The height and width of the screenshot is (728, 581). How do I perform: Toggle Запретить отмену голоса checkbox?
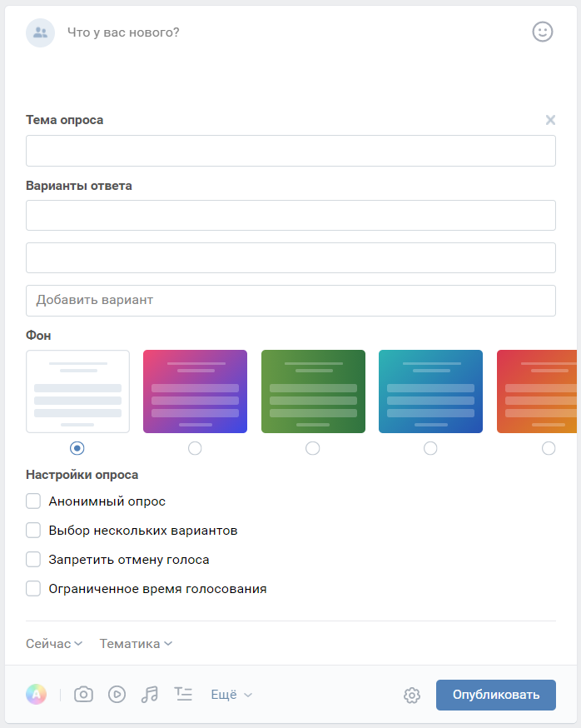click(33, 560)
